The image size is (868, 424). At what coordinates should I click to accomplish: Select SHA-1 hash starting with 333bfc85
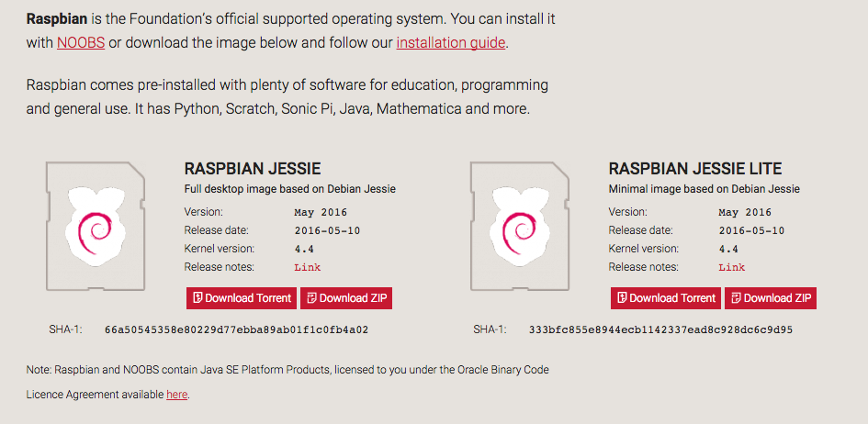click(661, 330)
